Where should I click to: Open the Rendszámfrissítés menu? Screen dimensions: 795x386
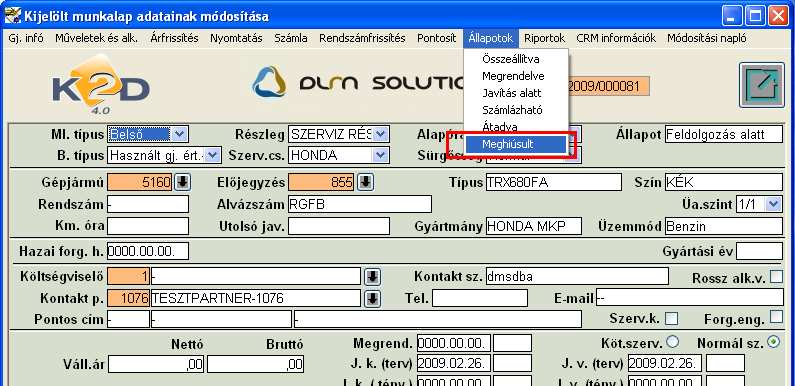(x=363, y=38)
